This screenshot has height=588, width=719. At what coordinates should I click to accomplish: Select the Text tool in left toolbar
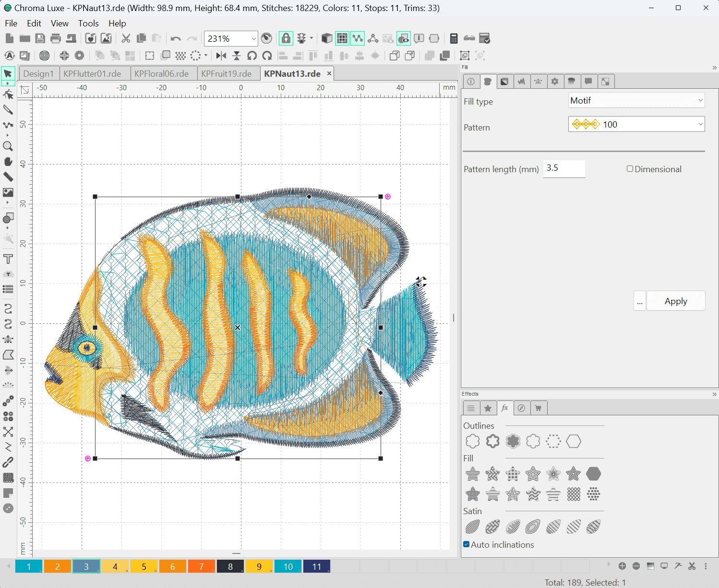tap(8, 259)
